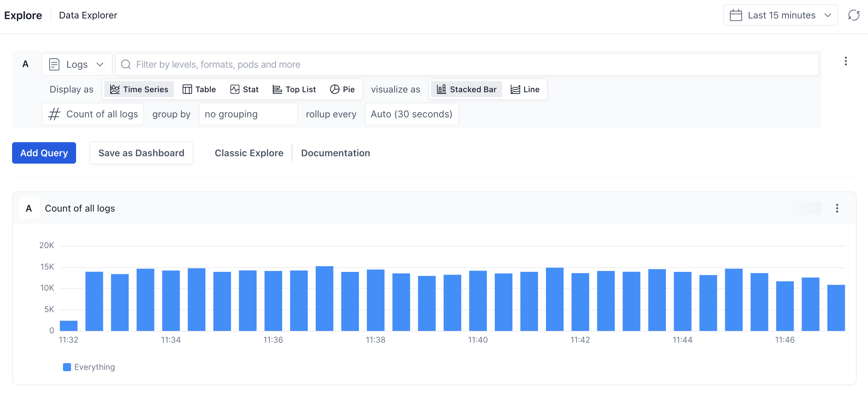Click the Add Query button

tap(44, 153)
